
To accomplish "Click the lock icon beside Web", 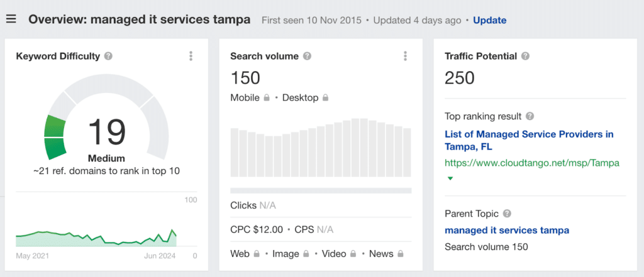I will pos(257,254).
